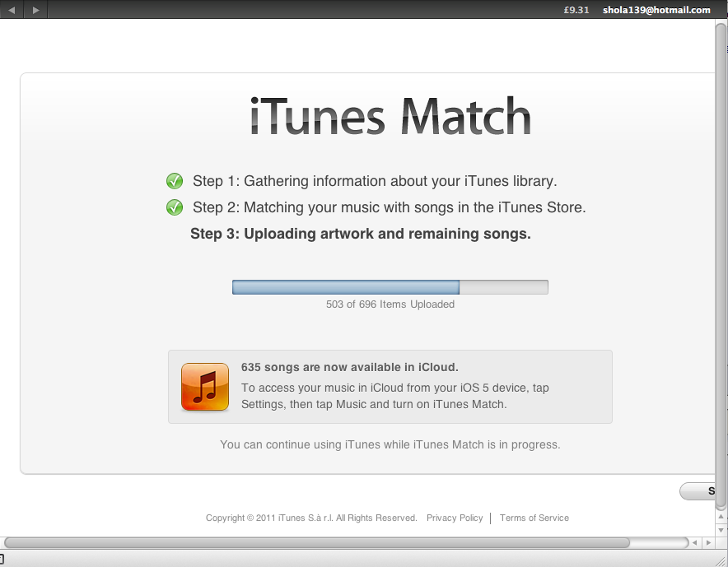The height and width of the screenshot is (567, 728).
Task: Click the window resize grip corner
Action: [721, 560]
